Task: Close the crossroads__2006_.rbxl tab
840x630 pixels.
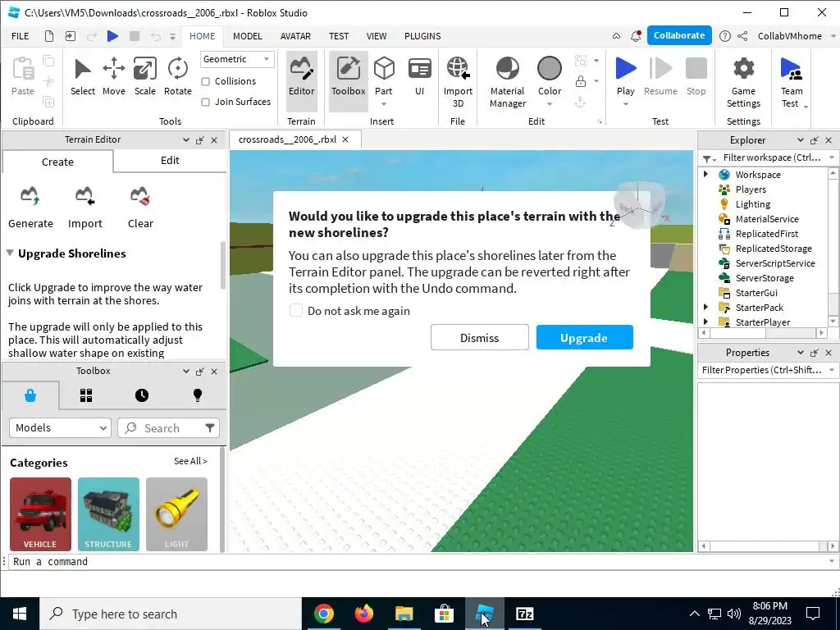Action: [345, 139]
